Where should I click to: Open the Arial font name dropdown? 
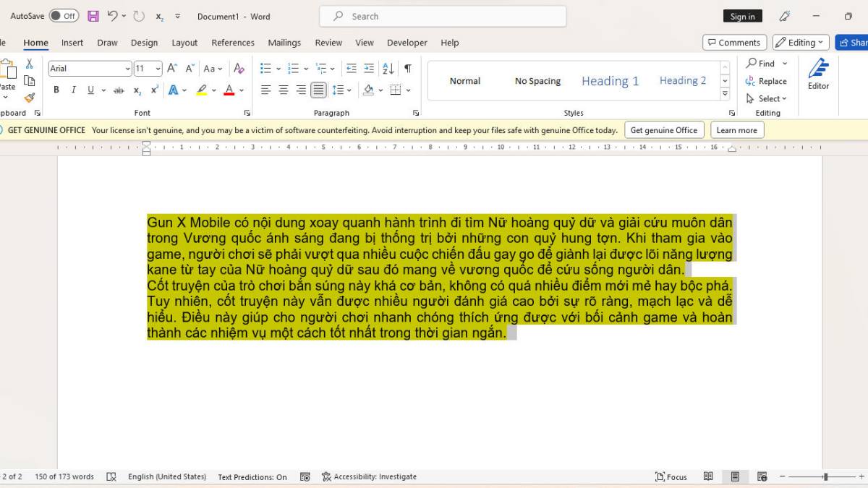tap(128, 69)
